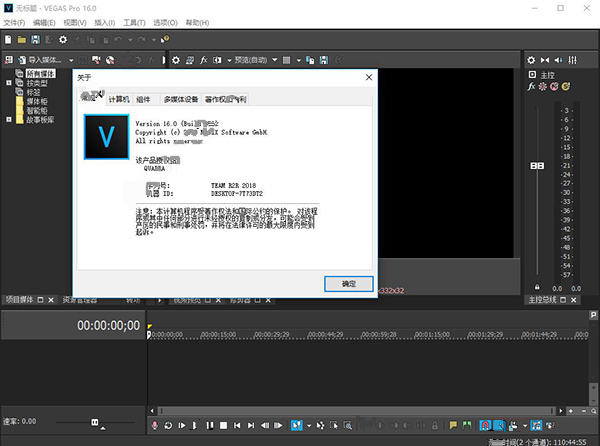The width and height of the screenshot is (600, 446).
Task: Open the redo history dropdown arrow
Action: [153, 39]
